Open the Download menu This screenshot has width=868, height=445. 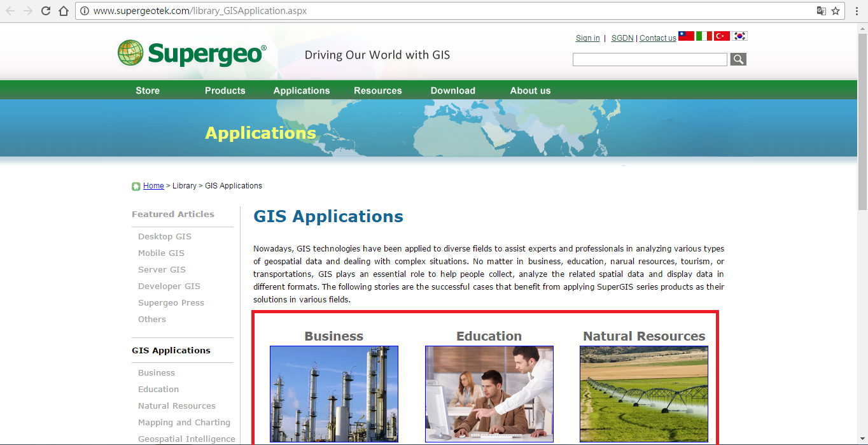(x=452, y=90)
